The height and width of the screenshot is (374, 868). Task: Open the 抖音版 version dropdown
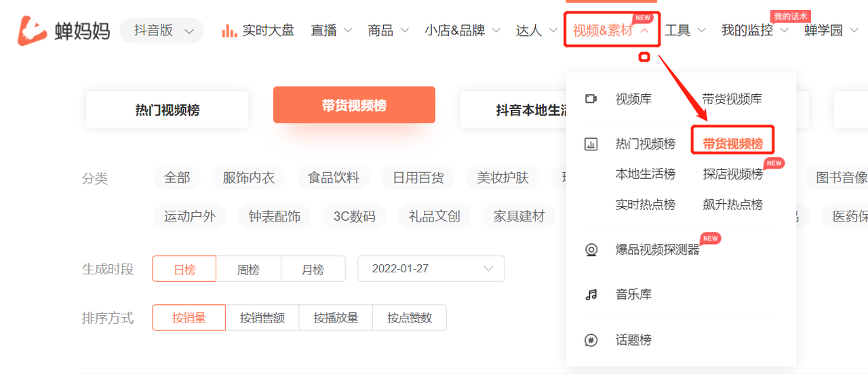coord(162,30)
